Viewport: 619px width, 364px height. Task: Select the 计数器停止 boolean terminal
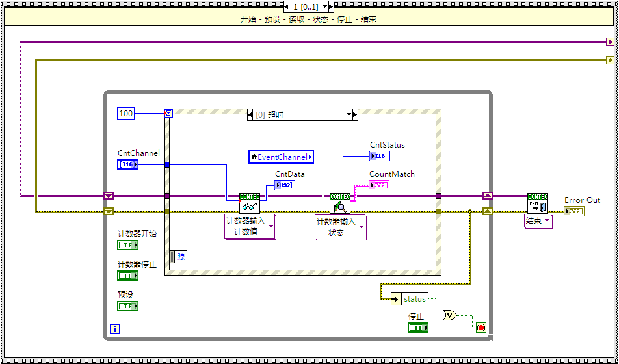[x=127, y=276]
